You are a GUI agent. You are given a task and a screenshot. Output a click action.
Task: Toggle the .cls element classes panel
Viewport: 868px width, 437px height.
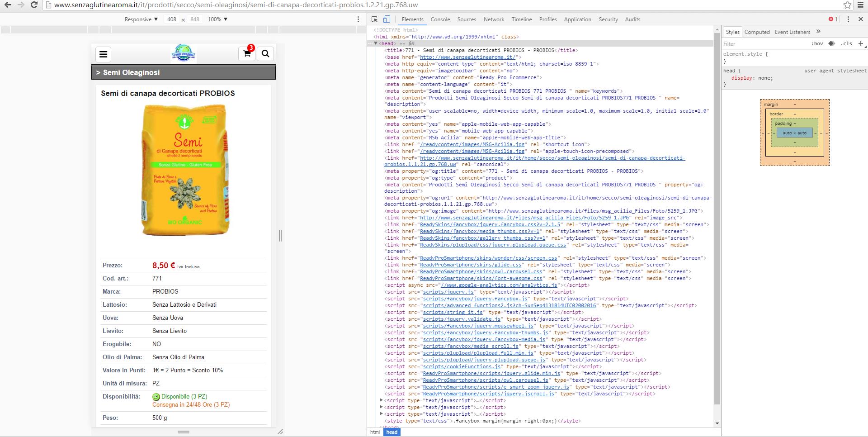(846, 44)
